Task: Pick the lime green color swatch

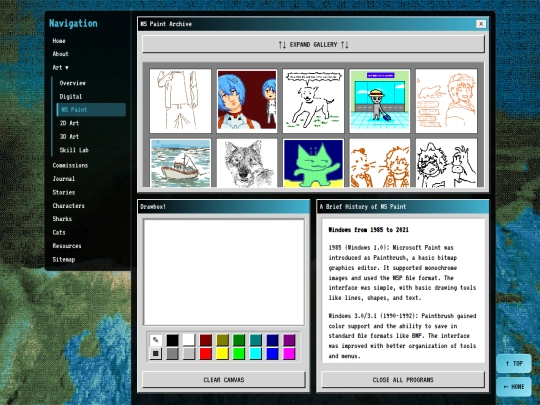Action: [239, 353]
